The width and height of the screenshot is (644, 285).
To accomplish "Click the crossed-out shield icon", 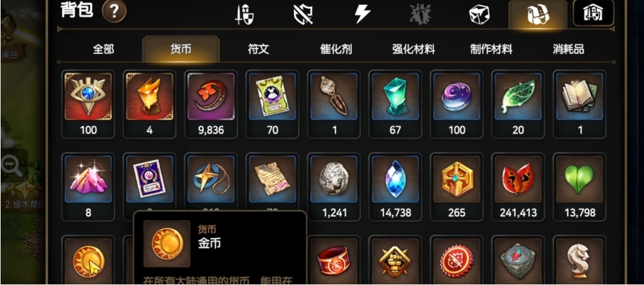I will [303, 14].
